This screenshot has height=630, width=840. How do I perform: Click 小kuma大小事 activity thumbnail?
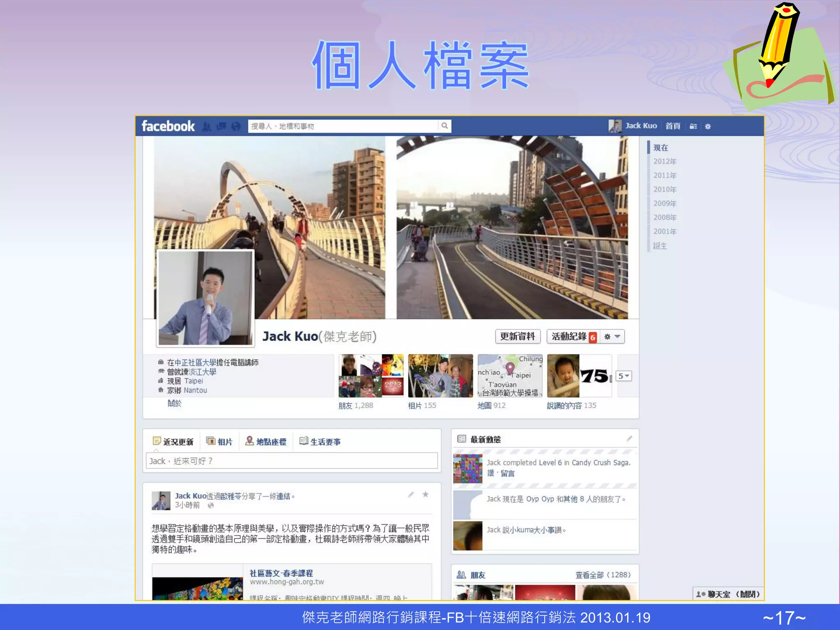[x=468, y=536]
